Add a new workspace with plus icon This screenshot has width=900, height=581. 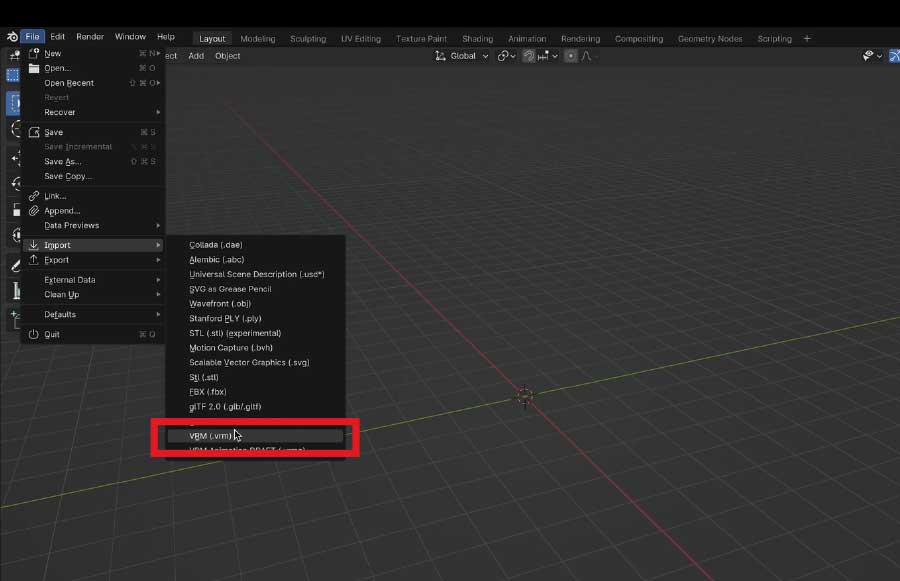[x=807, y=38]
